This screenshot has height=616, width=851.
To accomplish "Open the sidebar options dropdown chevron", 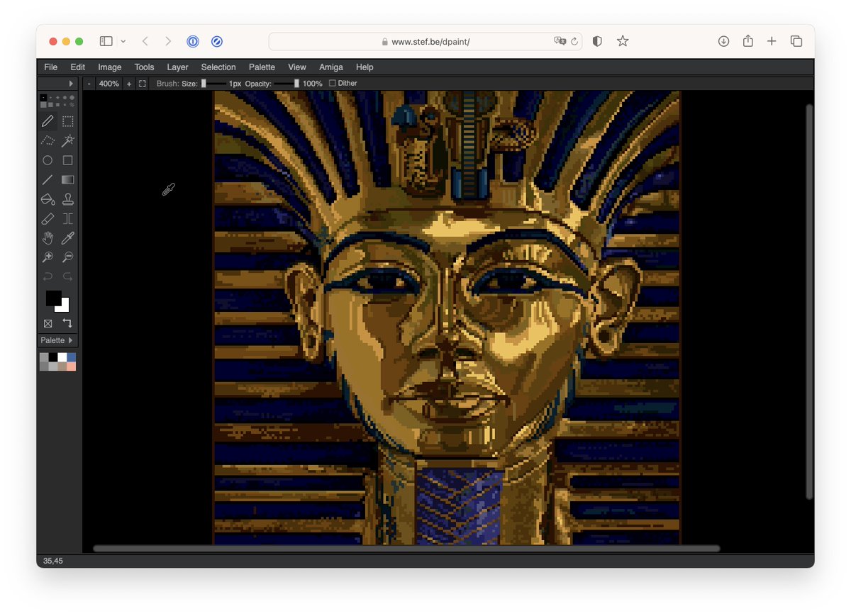I will pyautogui.click(x=123, y=41).
